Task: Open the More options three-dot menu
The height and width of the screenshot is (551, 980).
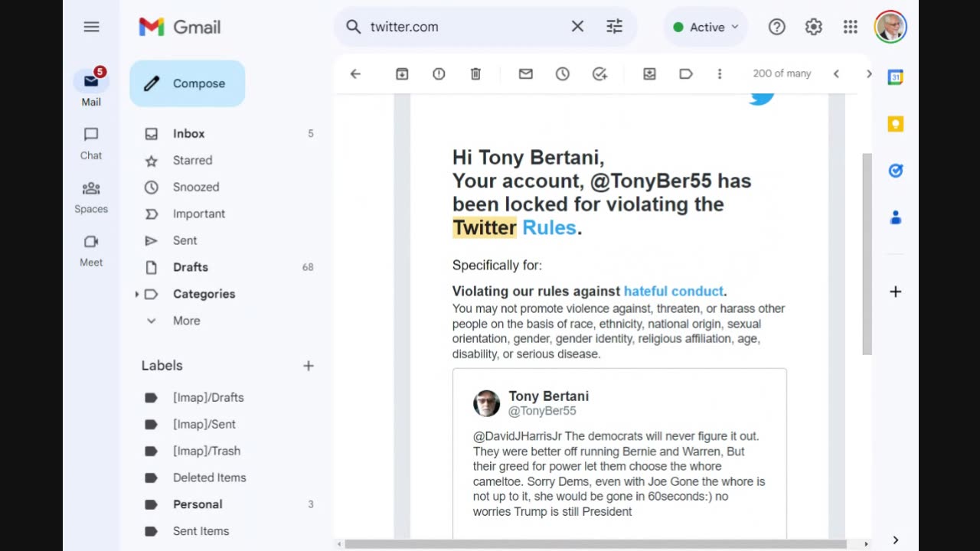Action: [x=720, y=73]
